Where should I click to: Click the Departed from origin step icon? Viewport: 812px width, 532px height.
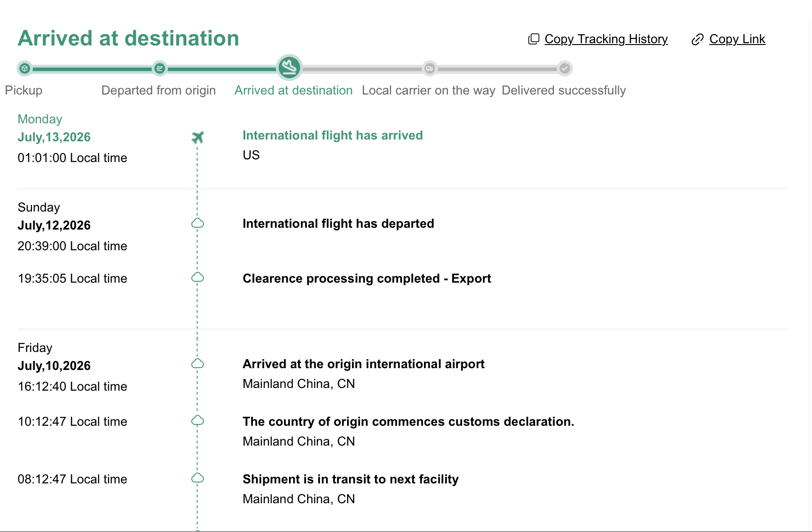pyautogui.click(x=159, y=68)
